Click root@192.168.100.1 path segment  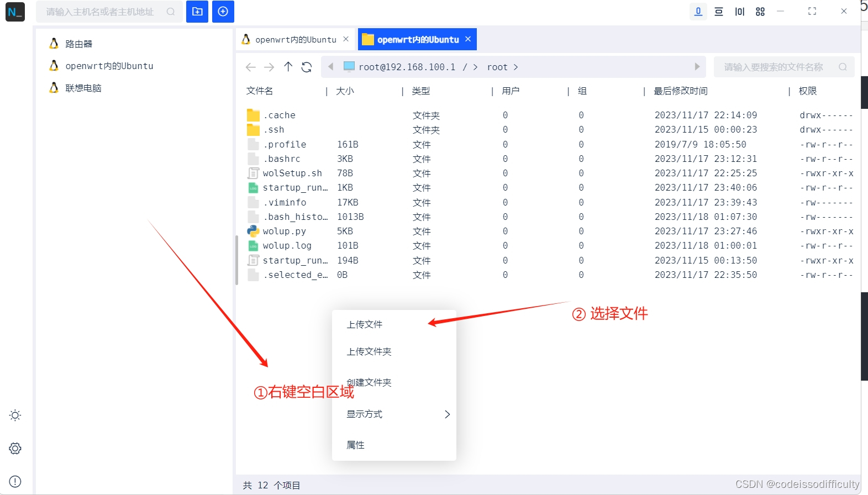click(407, 67)
